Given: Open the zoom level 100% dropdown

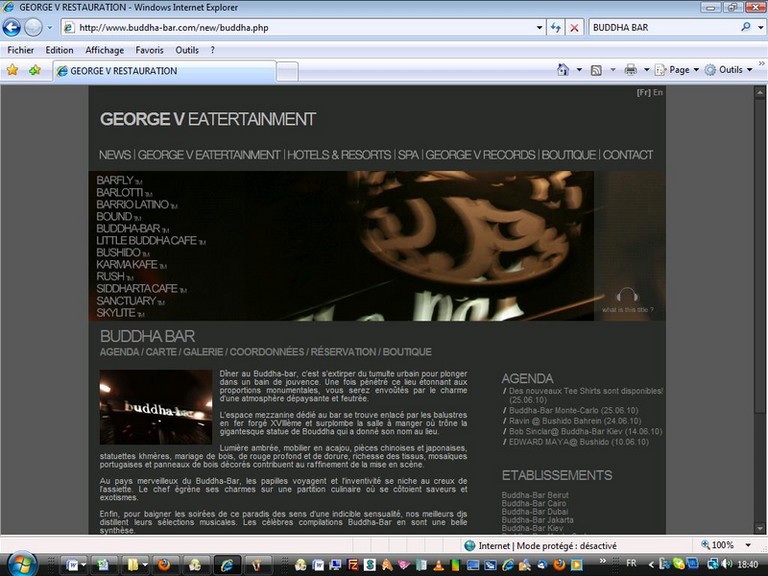Looking at the screenshot, I should 742,545.
